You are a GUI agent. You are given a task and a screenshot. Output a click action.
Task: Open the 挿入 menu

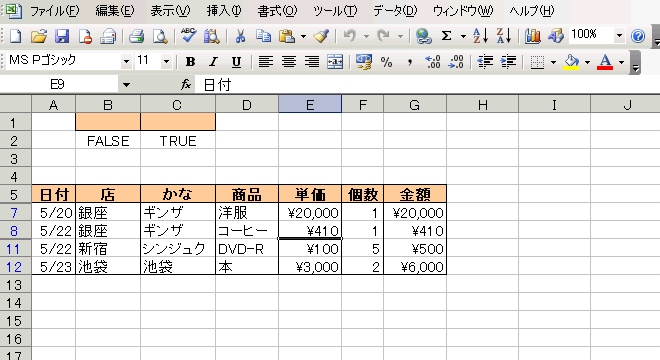coord(224,11)
